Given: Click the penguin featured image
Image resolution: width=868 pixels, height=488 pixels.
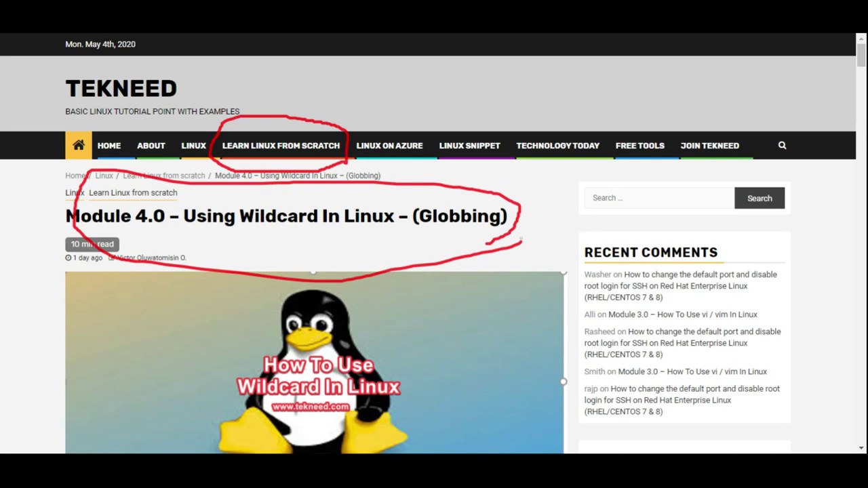Looking at the screenshot, I should coord(314,363).
